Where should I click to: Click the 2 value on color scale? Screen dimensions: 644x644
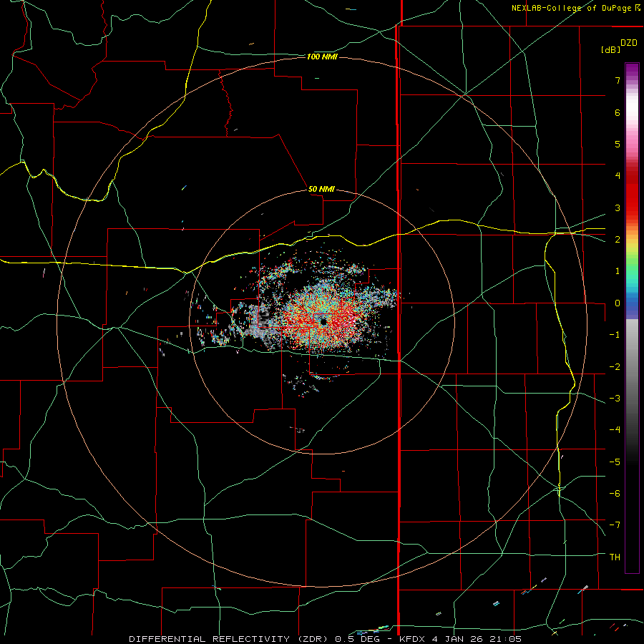(618, 240)
